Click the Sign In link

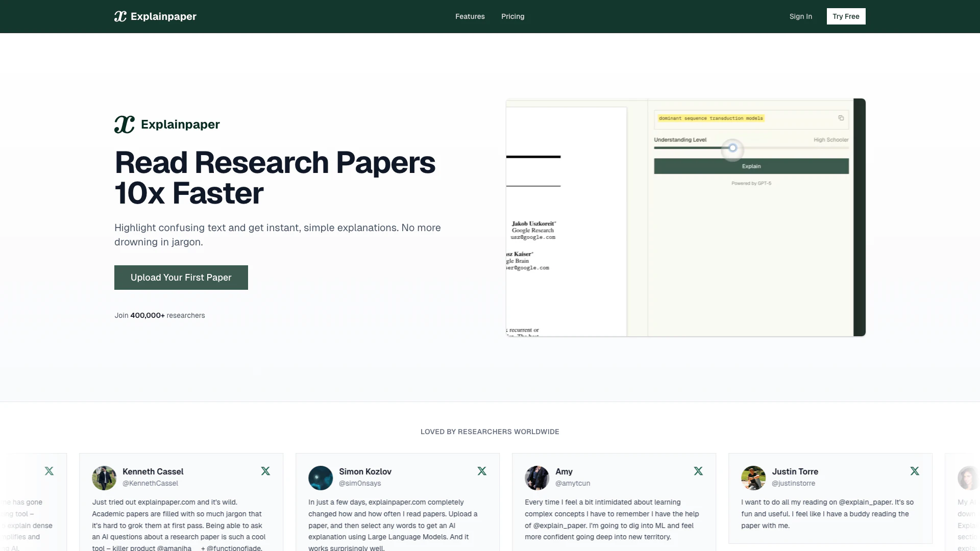click(x=800, y=16)
